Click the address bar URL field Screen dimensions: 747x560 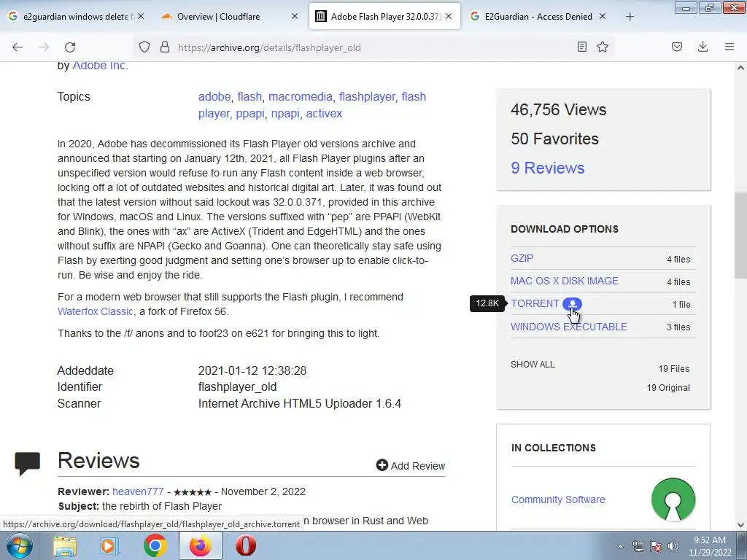[374, 47]
